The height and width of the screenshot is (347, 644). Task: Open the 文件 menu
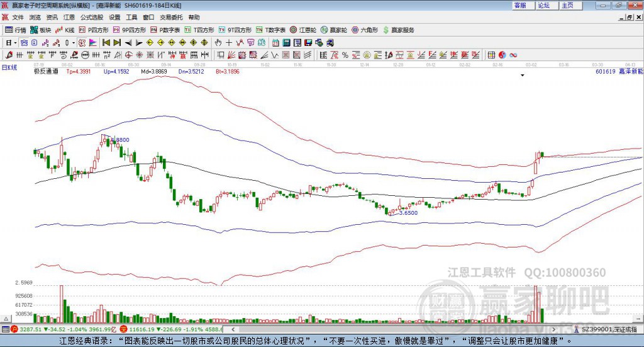(18, 17)
